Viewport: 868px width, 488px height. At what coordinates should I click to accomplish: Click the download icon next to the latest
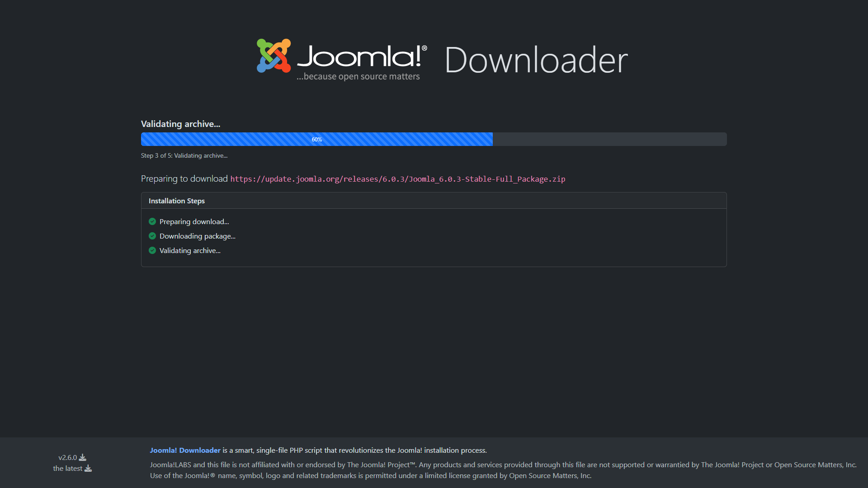pos(88,468)
